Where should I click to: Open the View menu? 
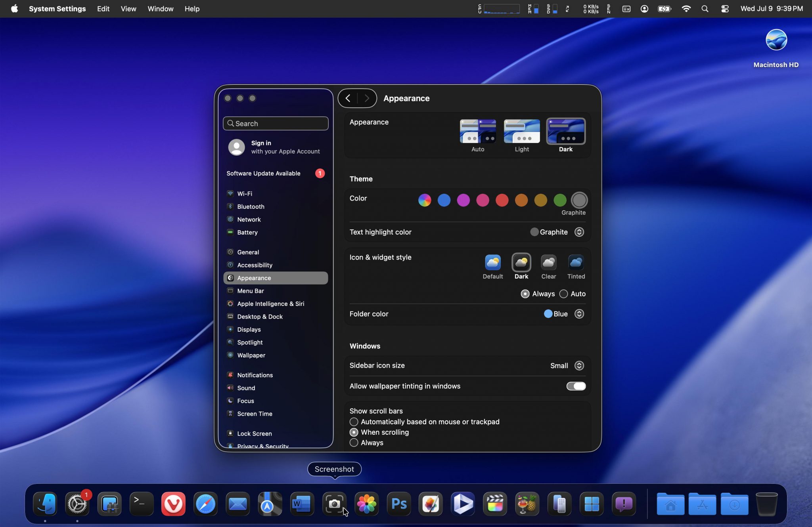coord(128,9)
